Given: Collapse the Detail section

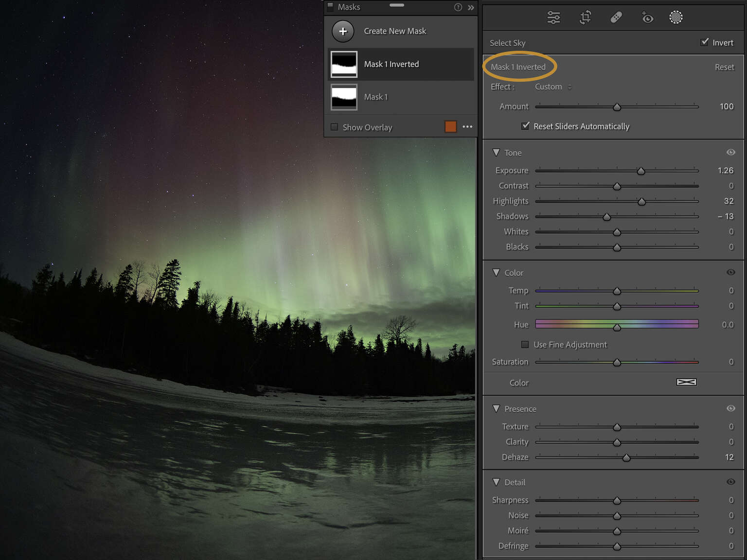Looking at the screenshot, I should pos(496,482).
